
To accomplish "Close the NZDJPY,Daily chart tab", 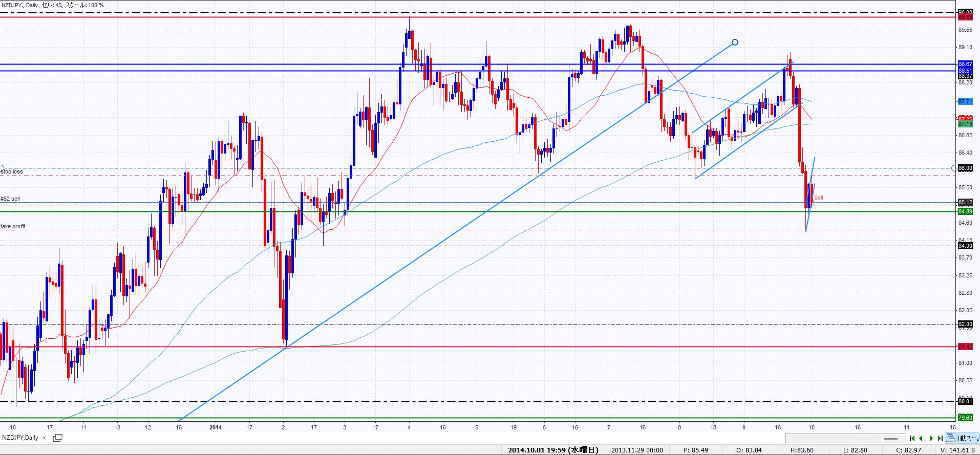I will point(45,438).
